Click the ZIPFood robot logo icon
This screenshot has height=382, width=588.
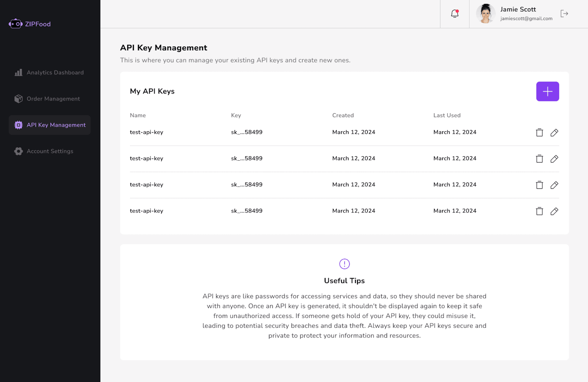pos(16,24)
